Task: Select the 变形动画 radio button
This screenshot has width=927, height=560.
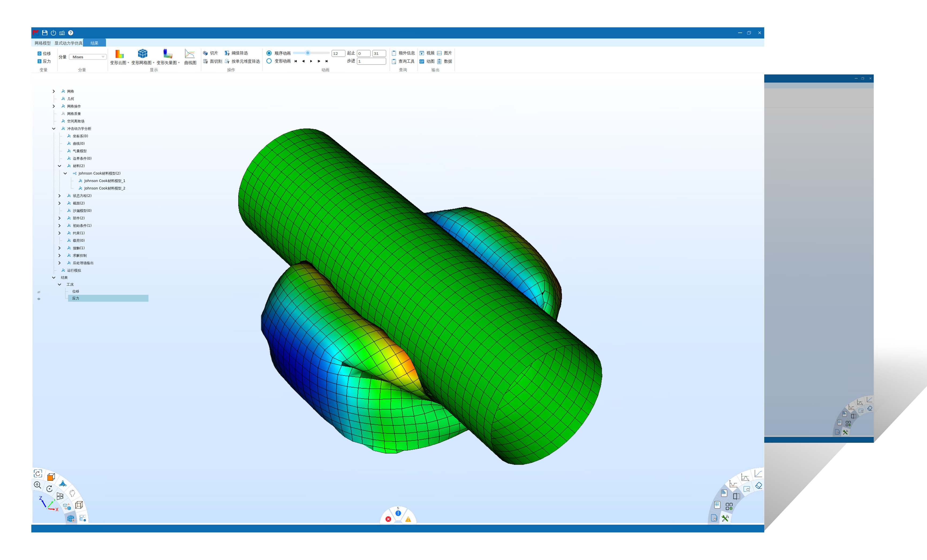Action: pyautogui.click(x=269, y=61)
